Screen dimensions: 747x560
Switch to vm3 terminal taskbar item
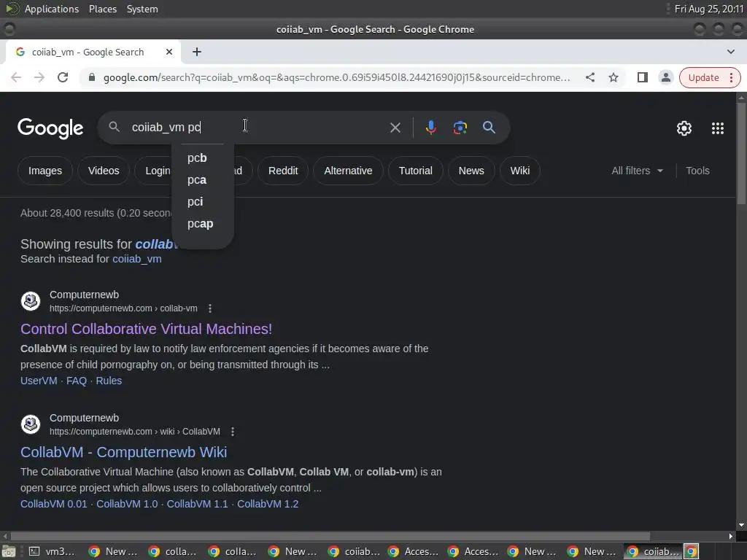[53, 551]
